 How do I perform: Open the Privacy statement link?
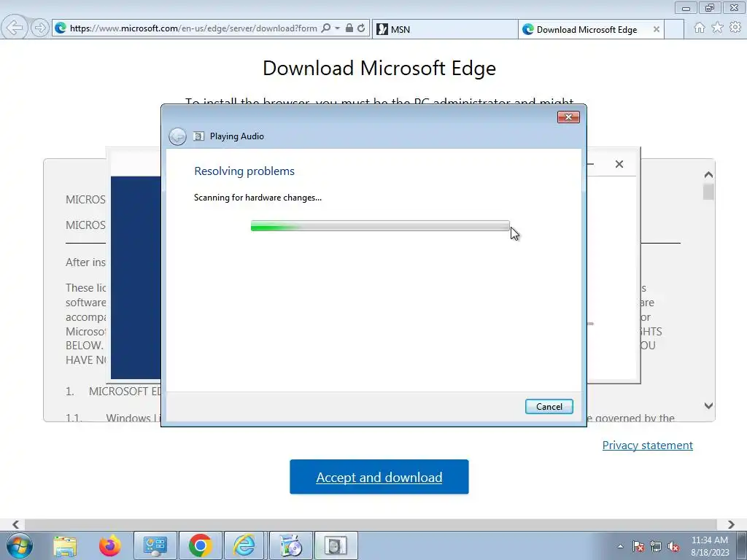tap(648, 446)
